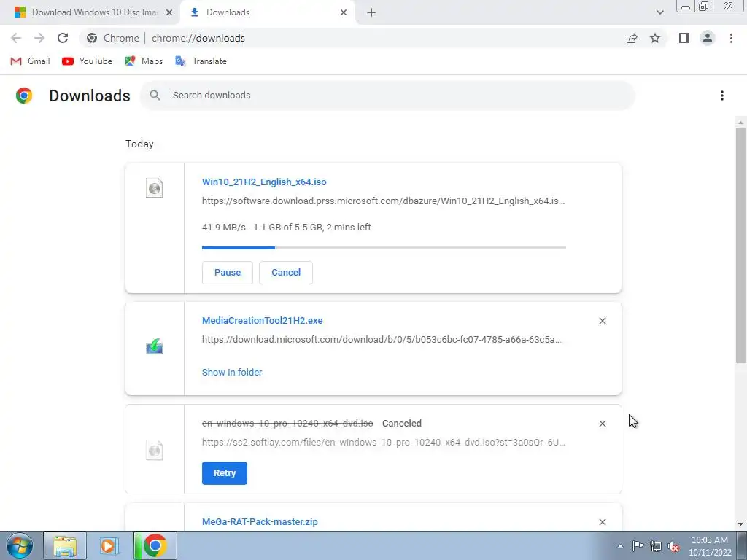747x560 pixels.
Task: Show MediaCreationTool21H2.exe in folder
Action: coord(232,373)
